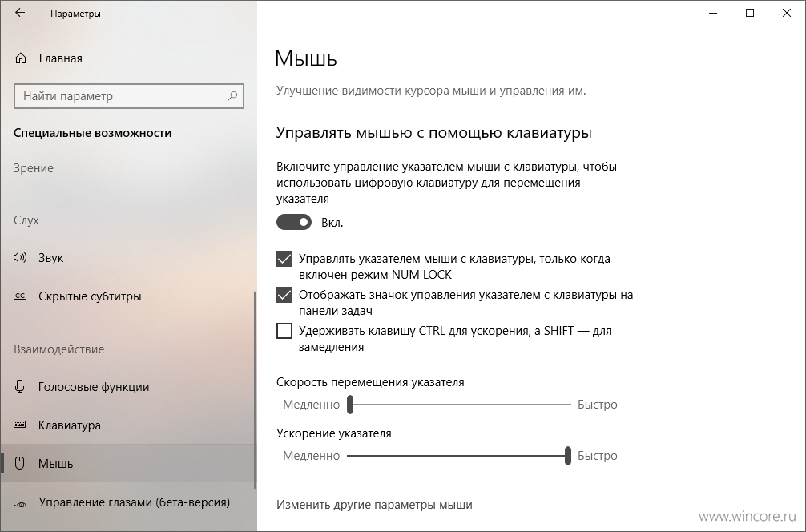Click the Главная home link
The image size is (806, 532).
61,58
